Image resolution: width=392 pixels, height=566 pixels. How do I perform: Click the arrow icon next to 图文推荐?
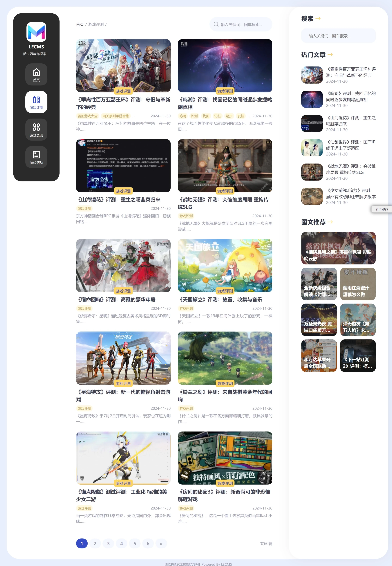tap(330, 222)
